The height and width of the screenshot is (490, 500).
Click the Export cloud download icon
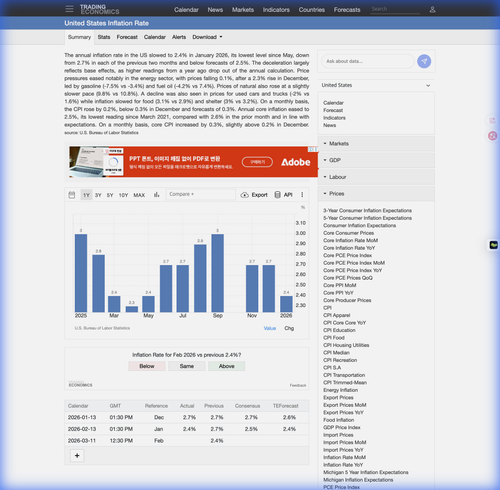coord(245,195)
